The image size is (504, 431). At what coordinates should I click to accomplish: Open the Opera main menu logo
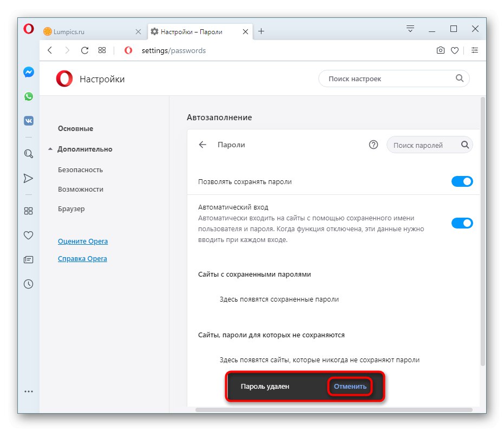tap(29, 29)
